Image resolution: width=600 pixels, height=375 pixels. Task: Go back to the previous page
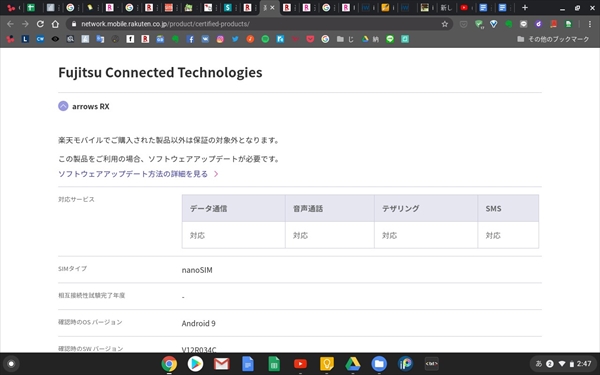(10, 24)
